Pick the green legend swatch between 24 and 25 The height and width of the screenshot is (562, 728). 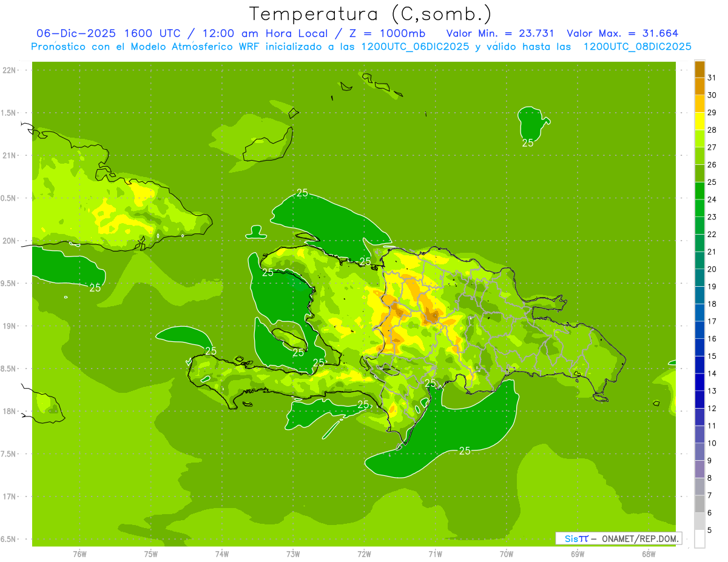point(699,191)
